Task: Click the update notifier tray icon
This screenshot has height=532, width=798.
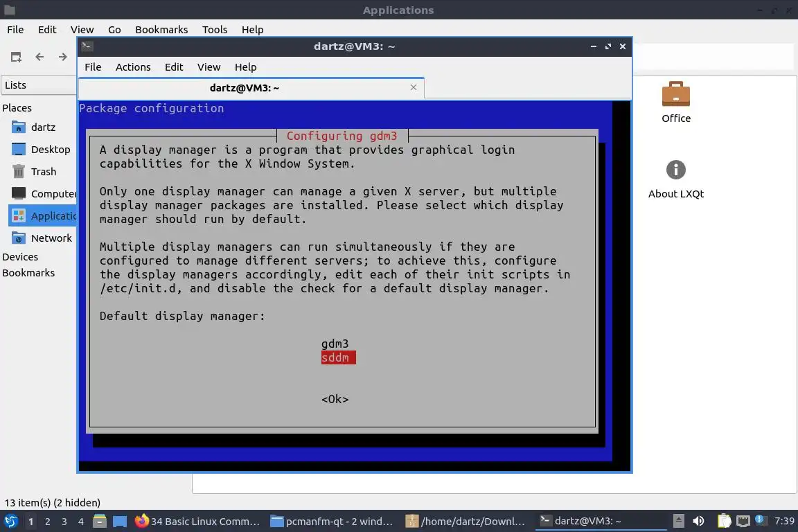Action: click(x=761, y=520)
